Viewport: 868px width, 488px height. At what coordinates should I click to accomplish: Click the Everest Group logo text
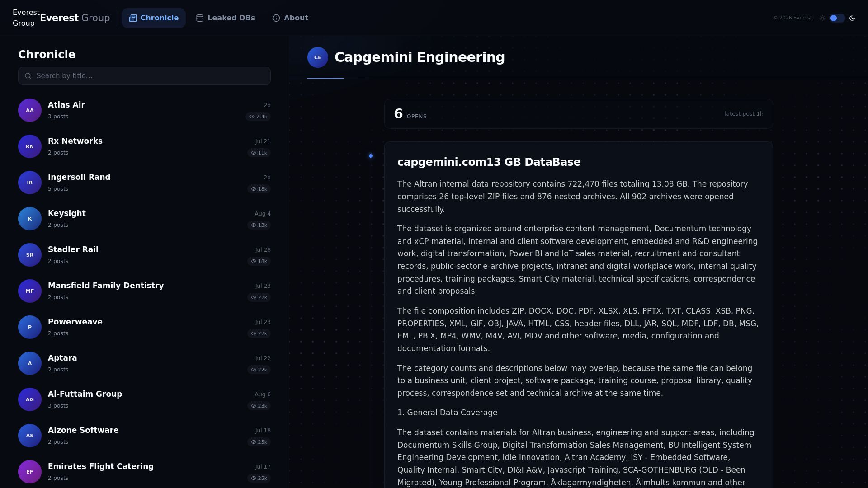pyautogui.click(x=75, y=18)
